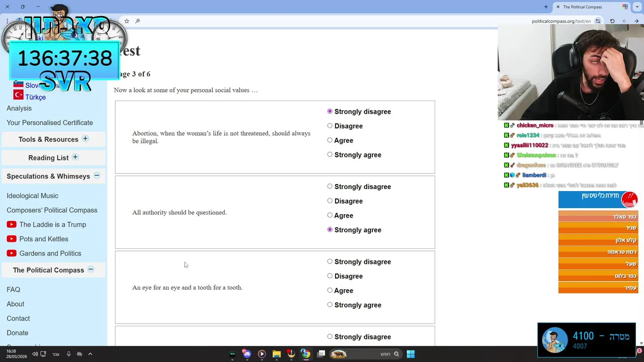Viewport: 644px width, 362px height.
Task: Open the Windows Start menu
Action: (x=411, y=354)
